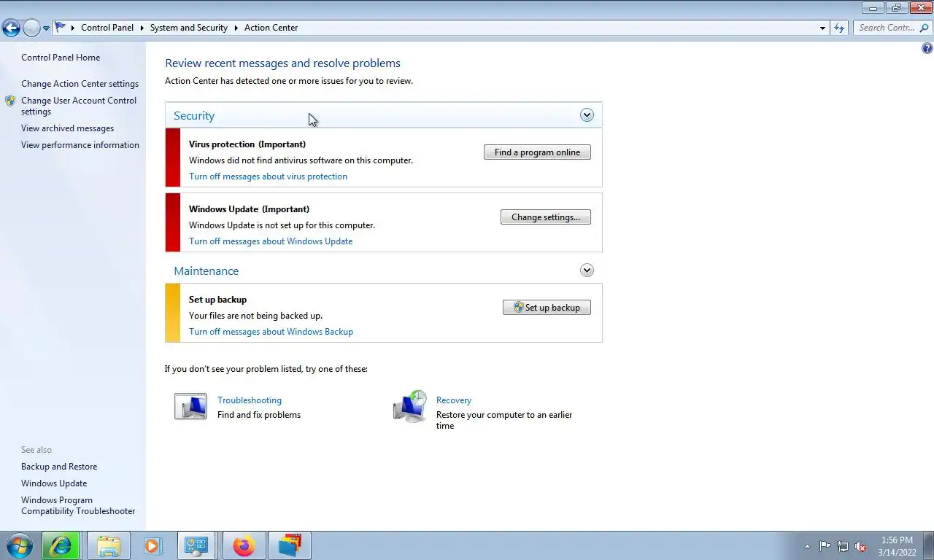The height and width of the screenshot is (560, 934).
Task: Click Find a program online button
Action: click(537, 152)
